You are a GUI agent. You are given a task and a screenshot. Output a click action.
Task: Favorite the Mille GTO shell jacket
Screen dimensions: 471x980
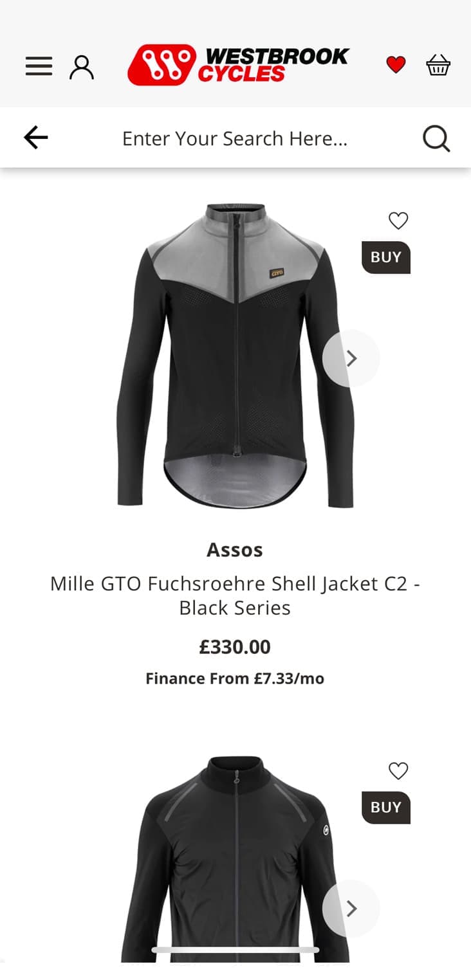pos(398,221)
